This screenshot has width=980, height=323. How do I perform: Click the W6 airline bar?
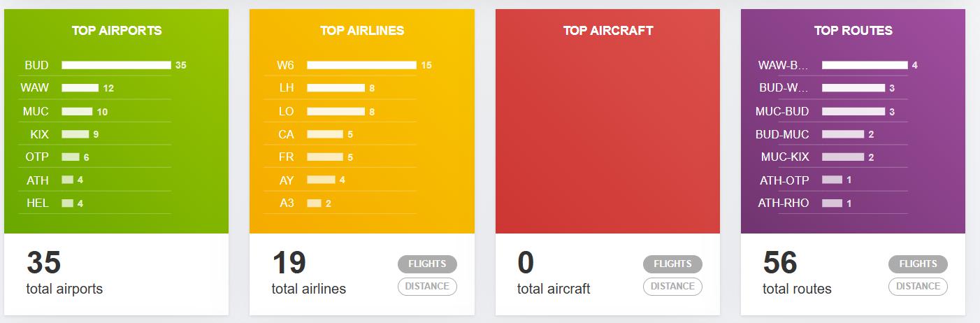pyautogui.click(x=361, y=65)
